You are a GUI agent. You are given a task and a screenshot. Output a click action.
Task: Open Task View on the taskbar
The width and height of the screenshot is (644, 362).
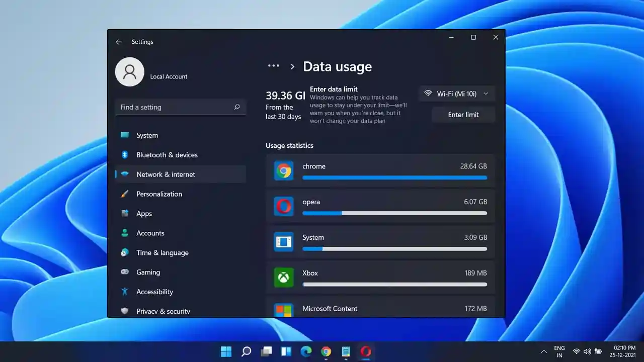point(266,351)
